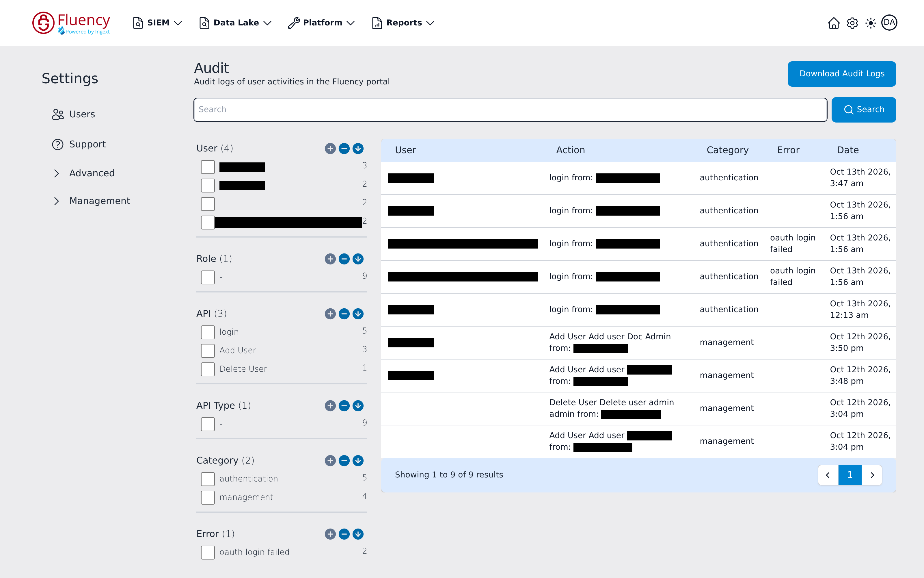Click the down-arrow icon for User facet

[x=358, y=148]
